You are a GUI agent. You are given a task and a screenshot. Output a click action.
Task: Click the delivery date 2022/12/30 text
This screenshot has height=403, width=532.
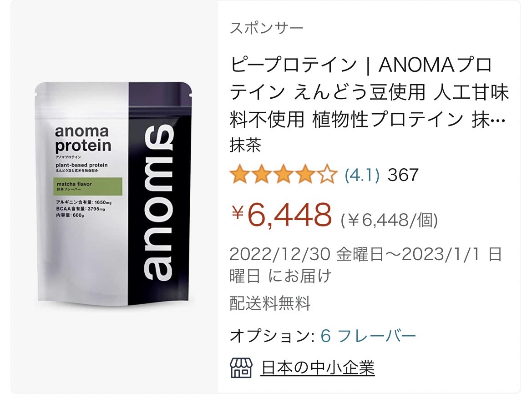pyautogui.click(x=280, y=254)
